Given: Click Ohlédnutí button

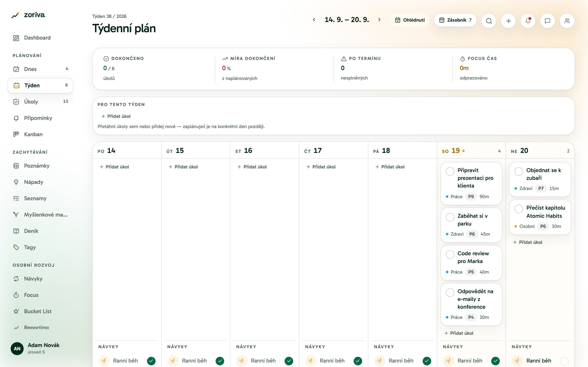Looking at the screenshot, I should 410,20.
